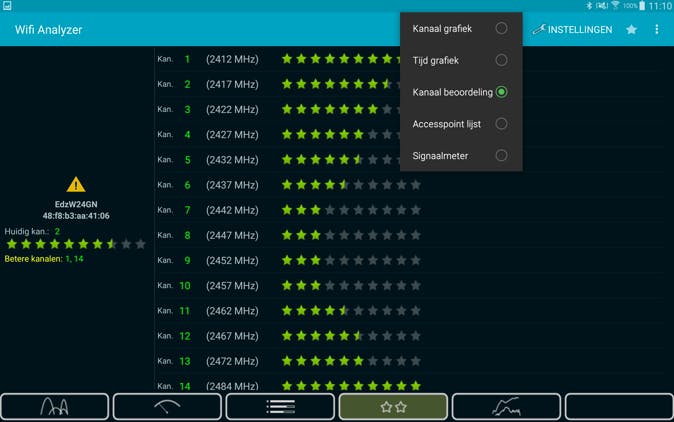Image resolution: width=674 pixels, height=422 pixels.
Task: Choose Kanaal beoordeling menu entry
Action: click(461, 92)
